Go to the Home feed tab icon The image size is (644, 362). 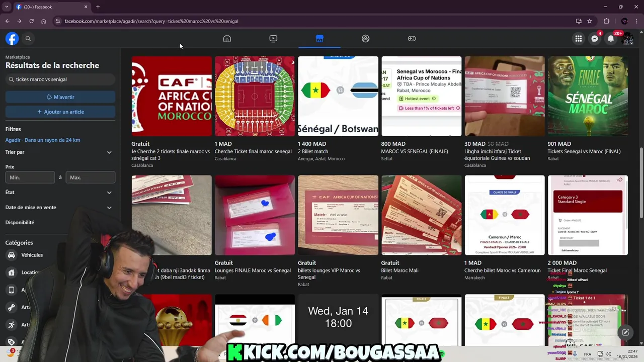coord(227,39)
